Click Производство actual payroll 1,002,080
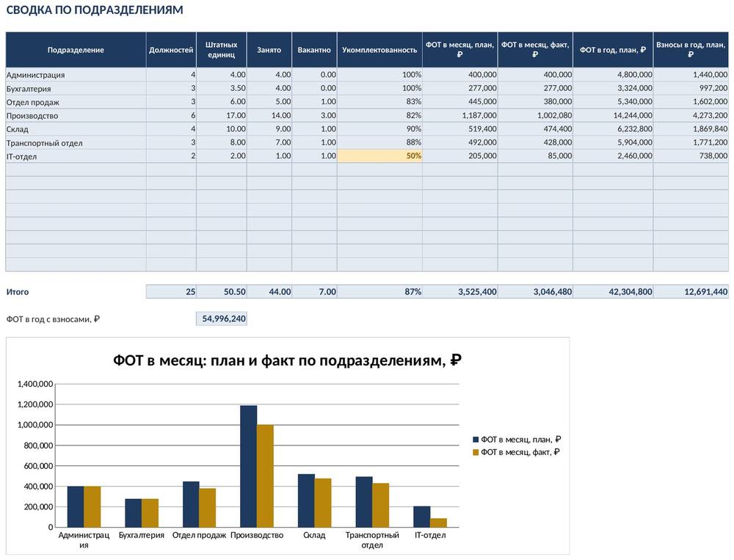The width and height of the screenshot is (734, 560). click(535, 115)
